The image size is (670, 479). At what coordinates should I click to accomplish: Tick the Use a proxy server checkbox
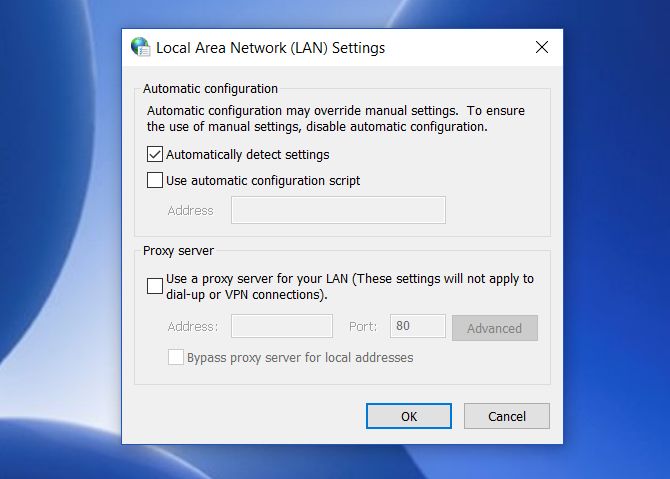(155, 286)
